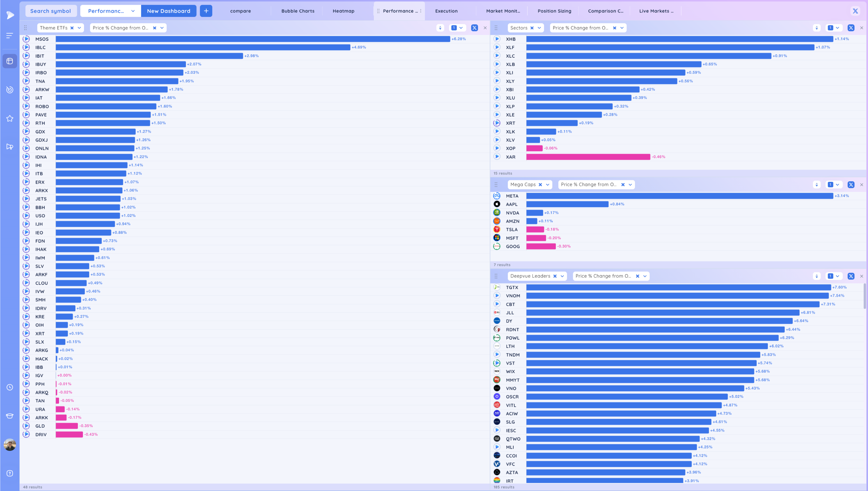This screenshot has height=491, width=868.
Task: Switch to the Bubble Charts tab
Action: [x=298, y=11]
